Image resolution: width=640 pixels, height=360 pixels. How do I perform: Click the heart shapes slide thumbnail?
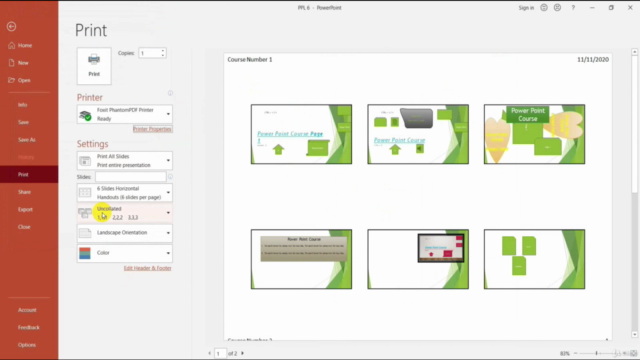534,134
